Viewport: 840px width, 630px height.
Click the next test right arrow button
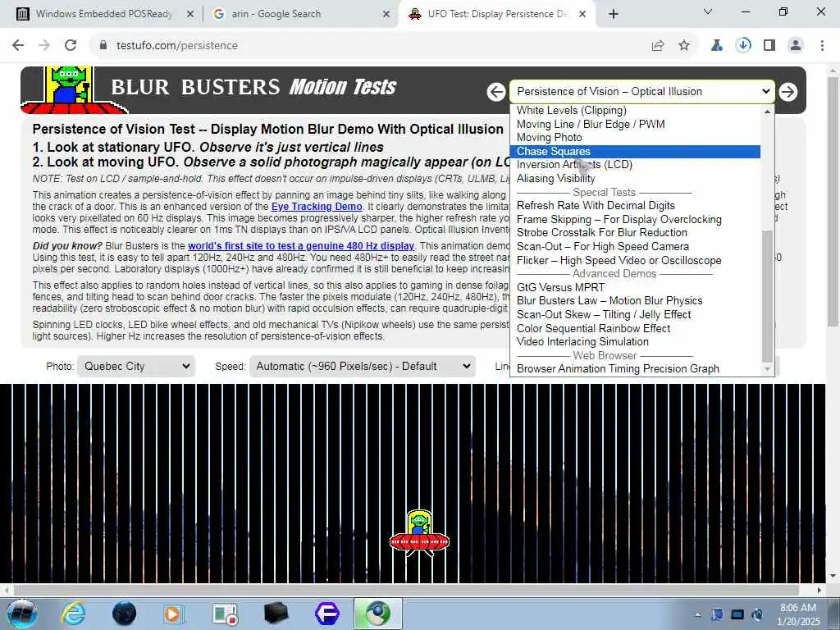click(x=787, y=92)
